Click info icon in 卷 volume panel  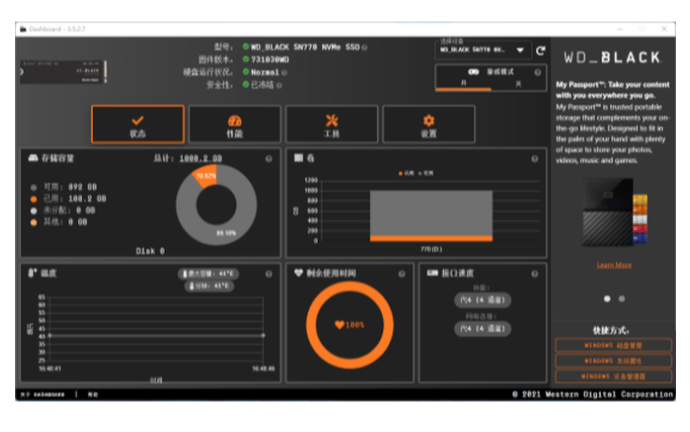click(535, 159)
